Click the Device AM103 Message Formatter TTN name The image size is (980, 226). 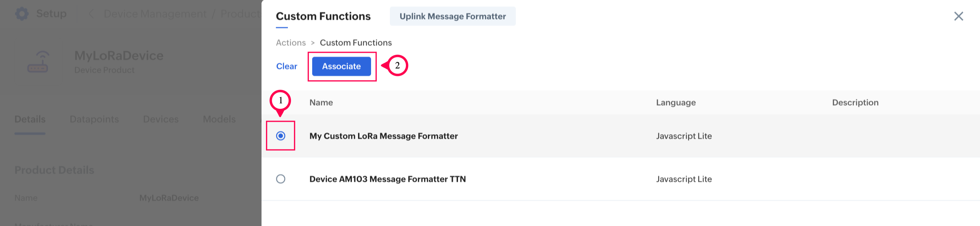pos(387,179)
